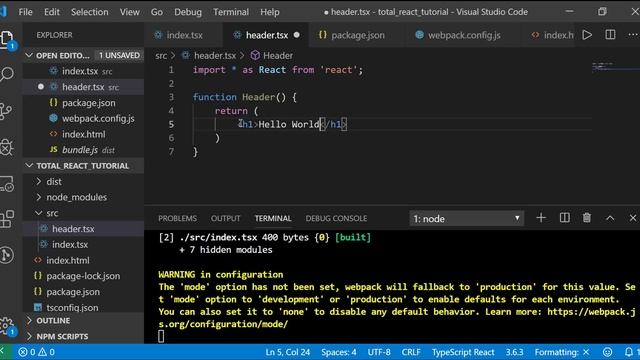The height and width of the screenshot is (360, 640).
Task: Split the terminal panel
Action: click(x=564, y=218)
